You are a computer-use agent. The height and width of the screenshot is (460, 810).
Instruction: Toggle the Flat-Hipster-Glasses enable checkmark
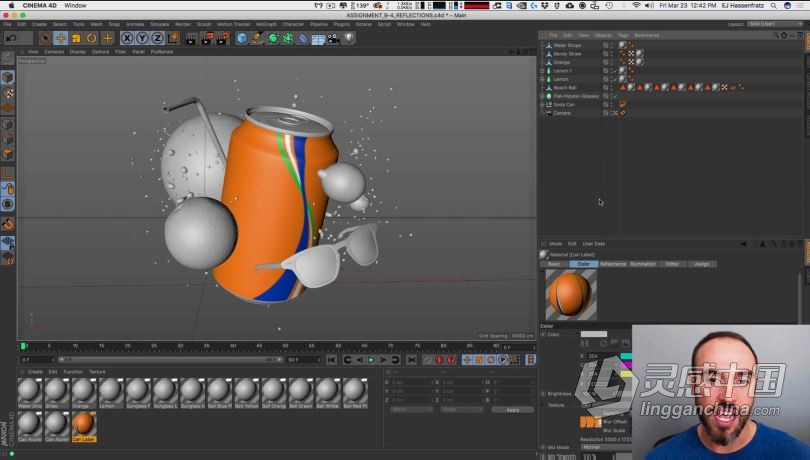[615, 96]
